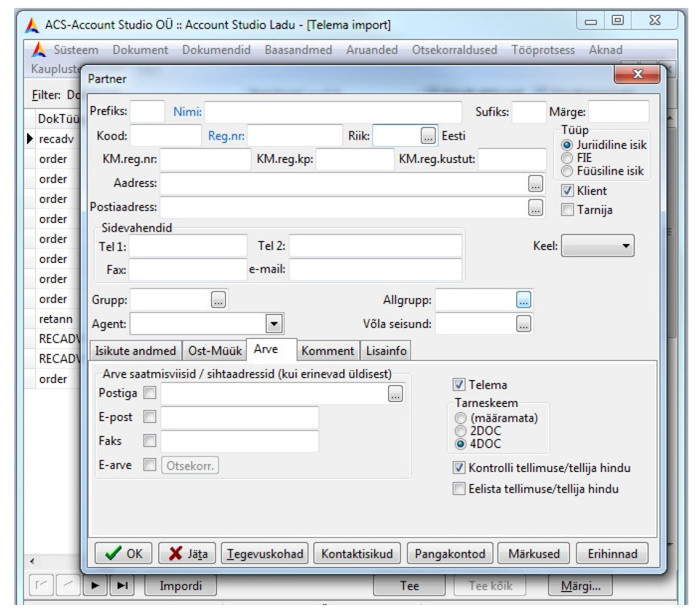The image size is (700, 613).
Task: Click the Nimi input field
Action: coord(333,112)
